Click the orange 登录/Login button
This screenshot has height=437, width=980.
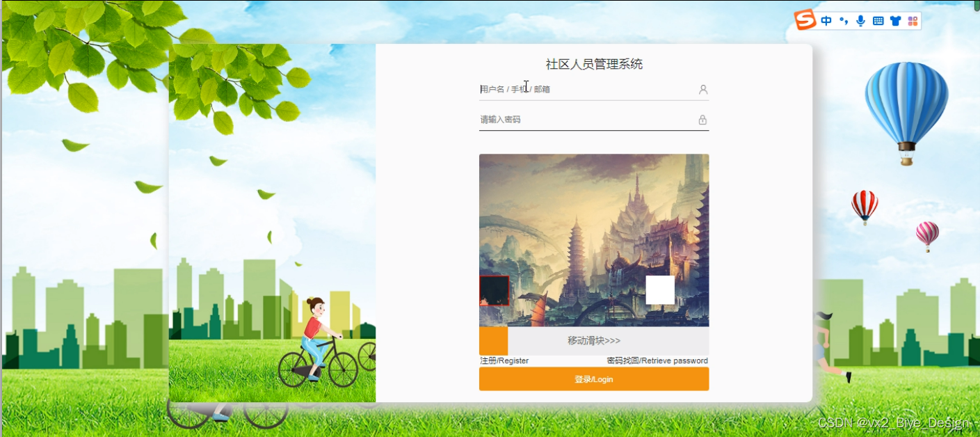coord(594,379)
